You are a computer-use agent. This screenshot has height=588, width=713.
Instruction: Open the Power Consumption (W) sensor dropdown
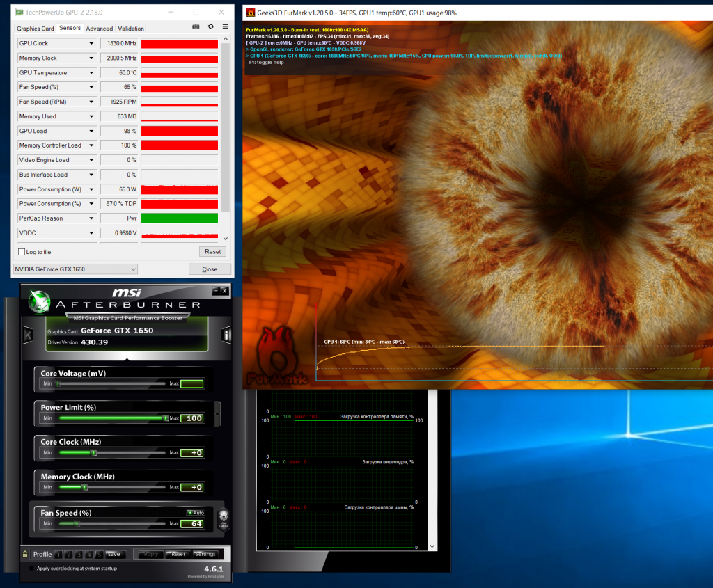click(x=91, y=189)
